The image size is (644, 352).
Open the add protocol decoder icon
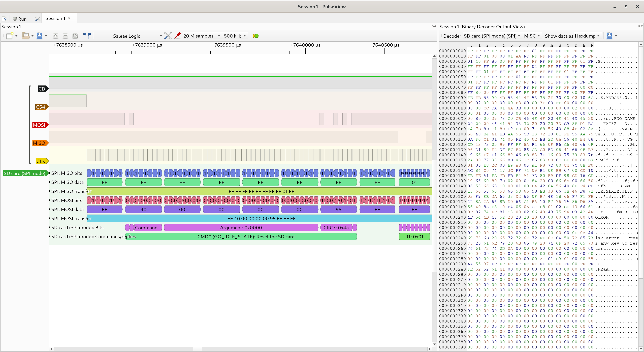tap(255, 36)
